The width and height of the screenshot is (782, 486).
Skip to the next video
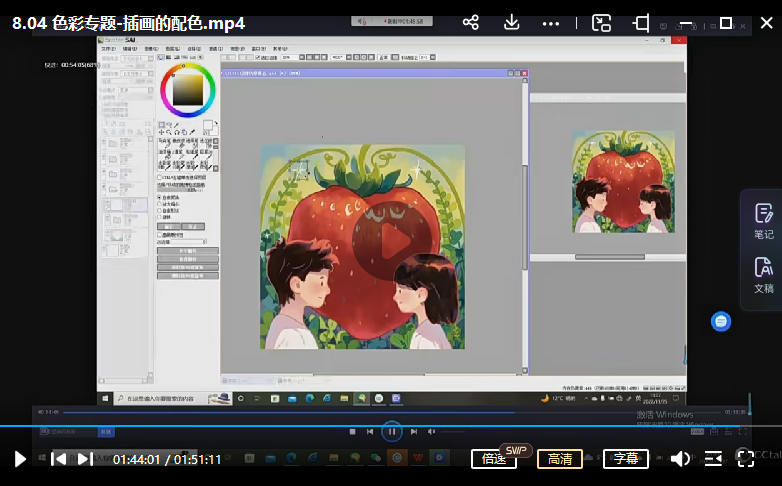[85, 459]
